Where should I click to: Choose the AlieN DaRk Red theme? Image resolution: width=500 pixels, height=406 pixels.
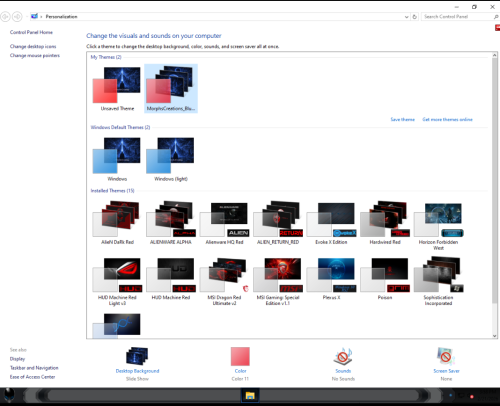[117, 223]
